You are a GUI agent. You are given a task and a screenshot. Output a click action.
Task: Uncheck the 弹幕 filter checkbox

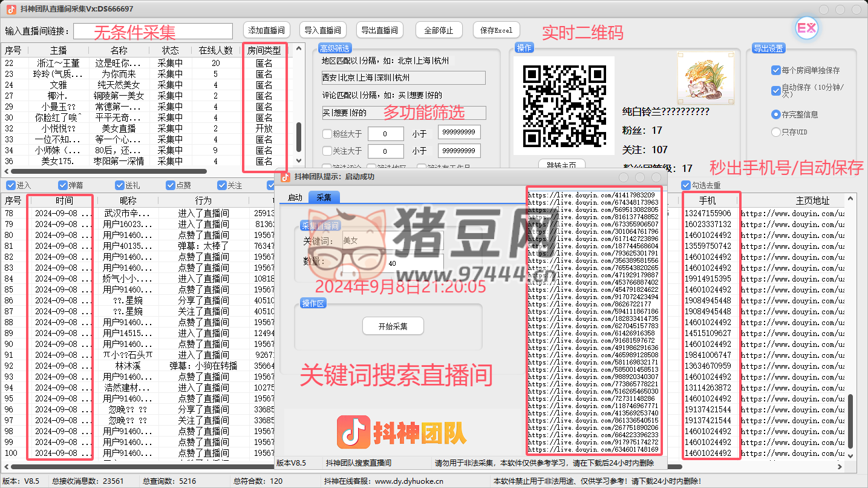tap(63, 185)
